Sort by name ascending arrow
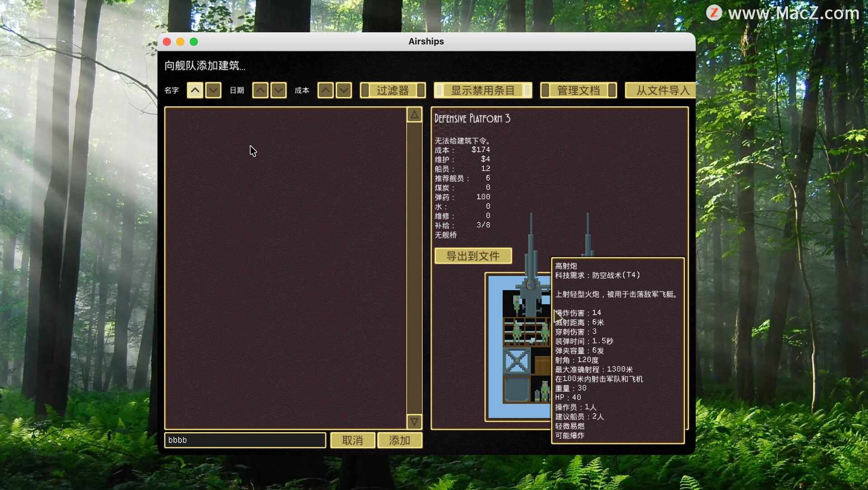This screenshot has height=490, width=868. 195,90
